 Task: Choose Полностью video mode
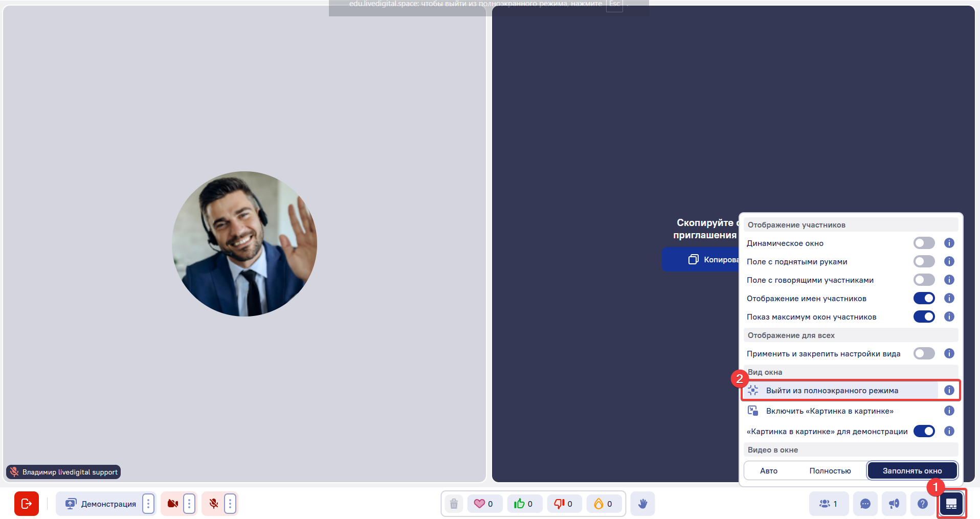click(x=830, y=471)
